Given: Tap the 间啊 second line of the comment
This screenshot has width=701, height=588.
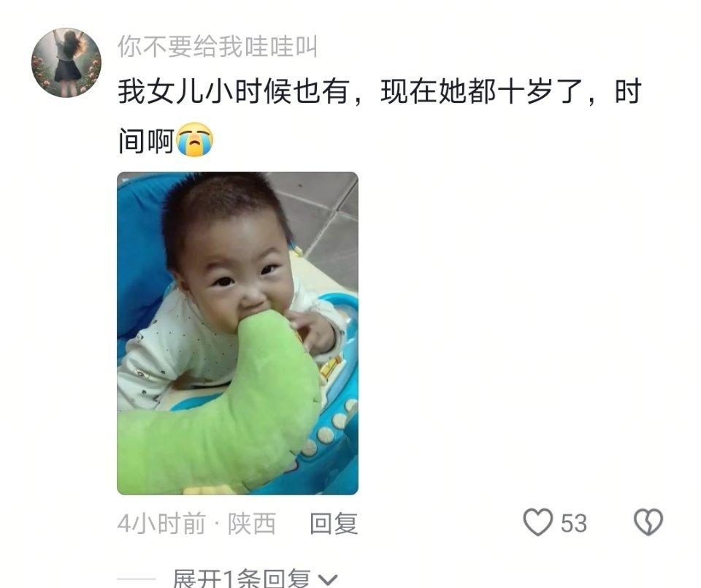Looking at the screenshot, I should tap(146, 141).
